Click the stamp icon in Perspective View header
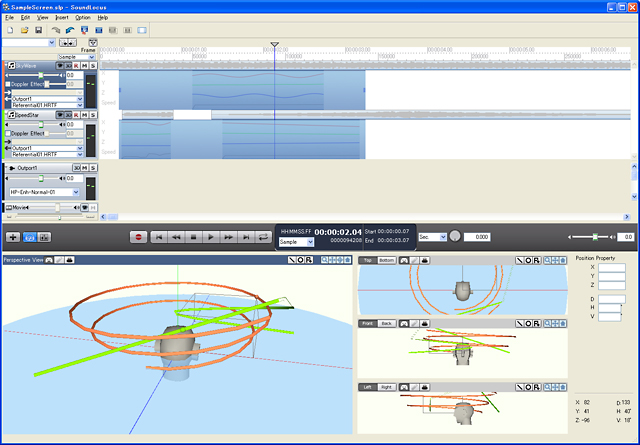 [x=70, y=260]
